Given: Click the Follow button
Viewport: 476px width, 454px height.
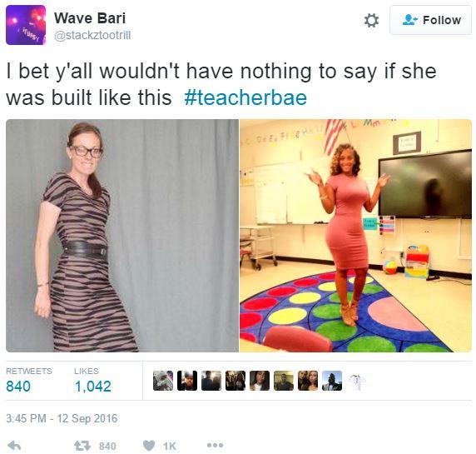Looking at the screenshot, I should coord(430,20).
